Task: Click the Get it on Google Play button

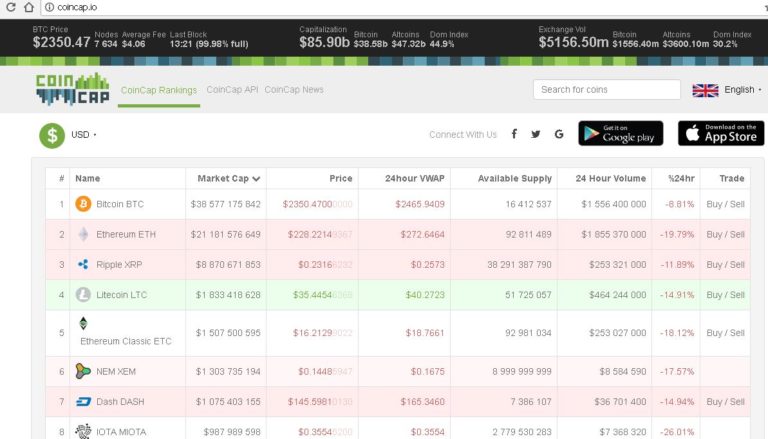Action: pos(620,133)
